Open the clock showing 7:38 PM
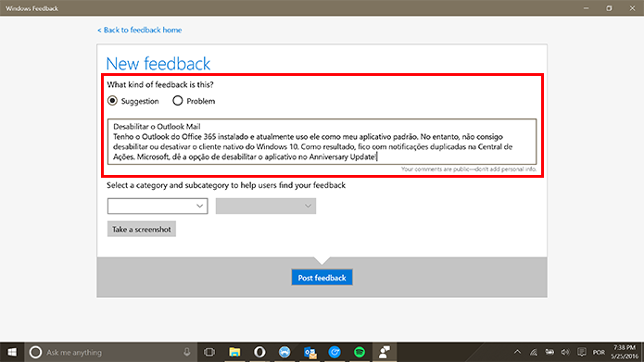The image size is (644, 362). tap(625, 352)
